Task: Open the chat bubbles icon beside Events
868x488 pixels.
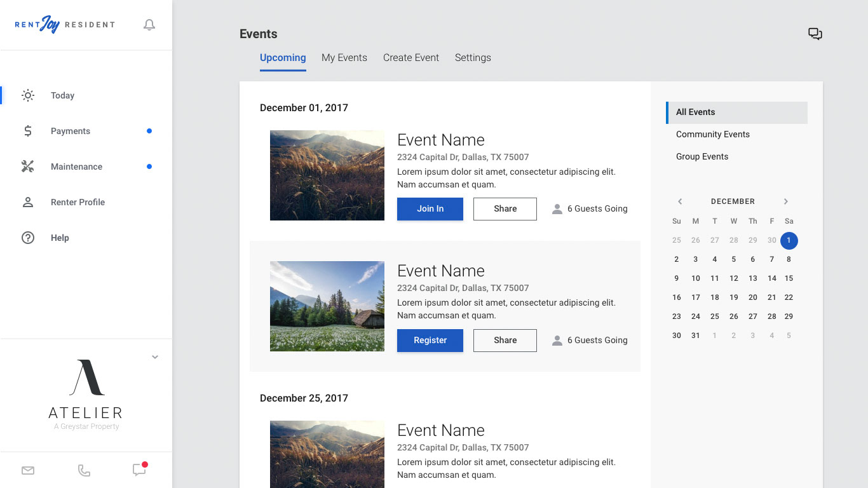Action: click(815, 34)
